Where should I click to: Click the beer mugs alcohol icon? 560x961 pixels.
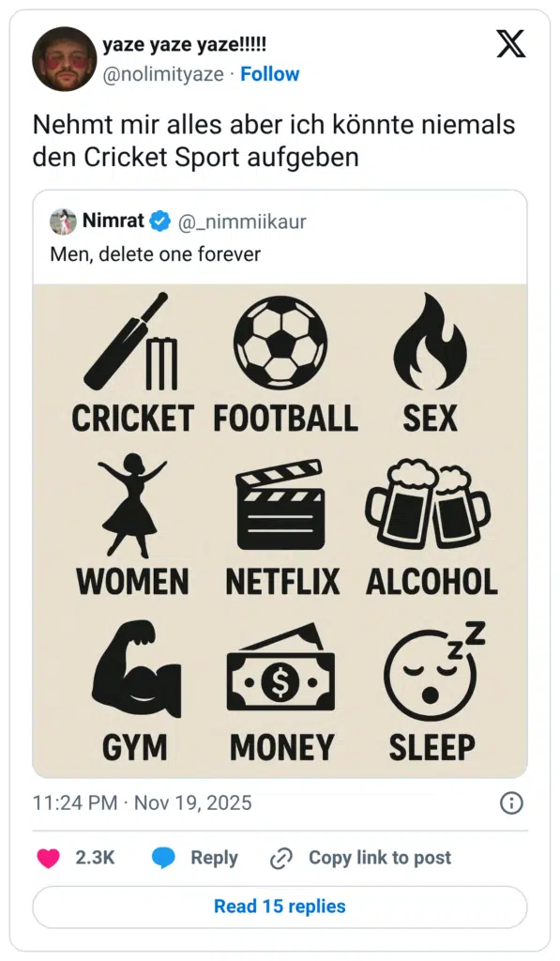[431, 507]
